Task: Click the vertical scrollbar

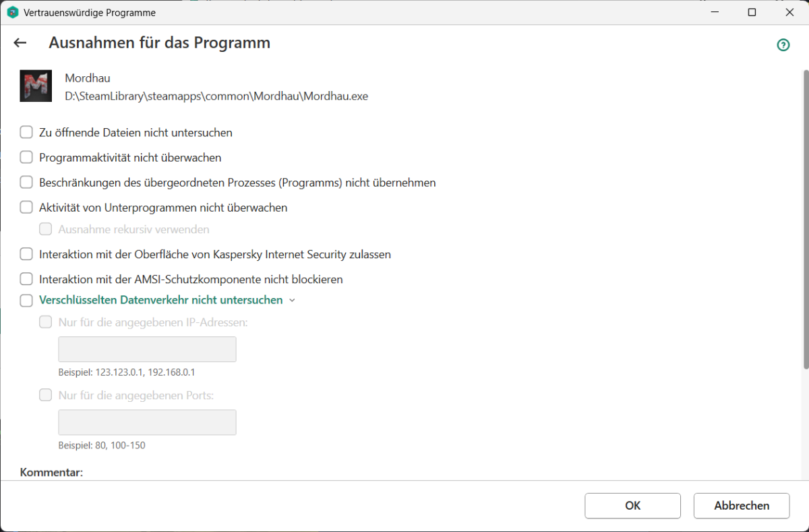Action: tap(805, 219)
